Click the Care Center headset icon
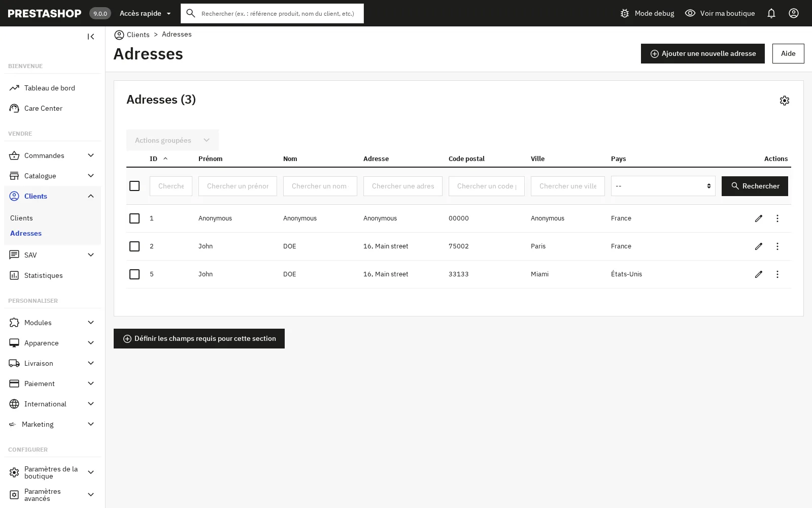 (14, 108)
